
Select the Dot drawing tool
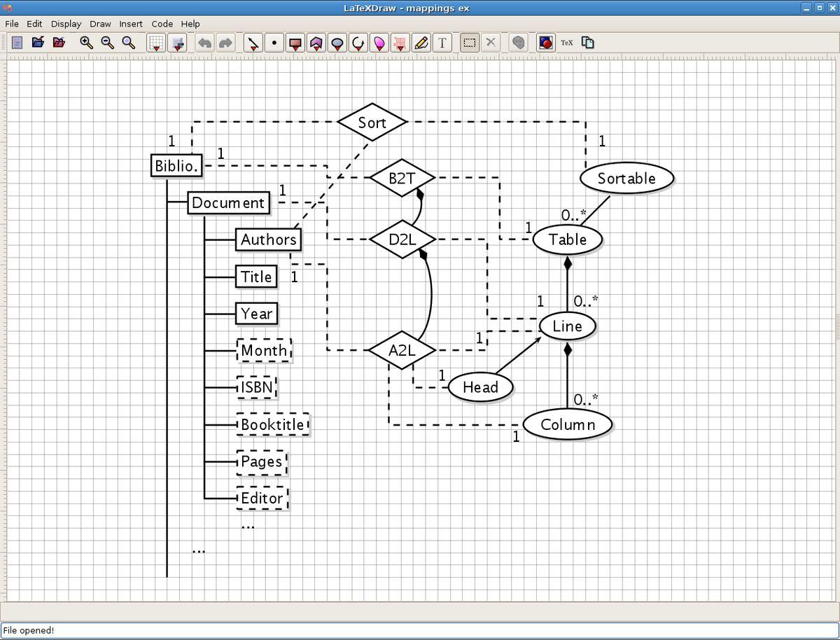tap(274, 43)
